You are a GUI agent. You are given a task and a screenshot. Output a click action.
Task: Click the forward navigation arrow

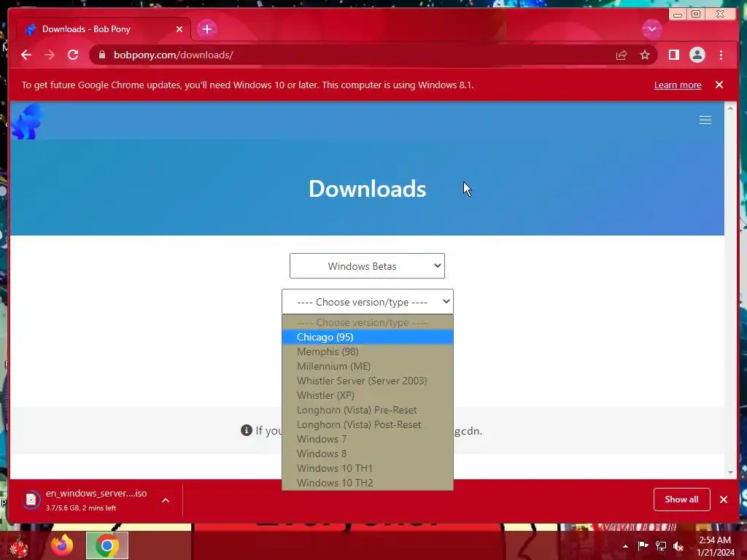(50, 55)
